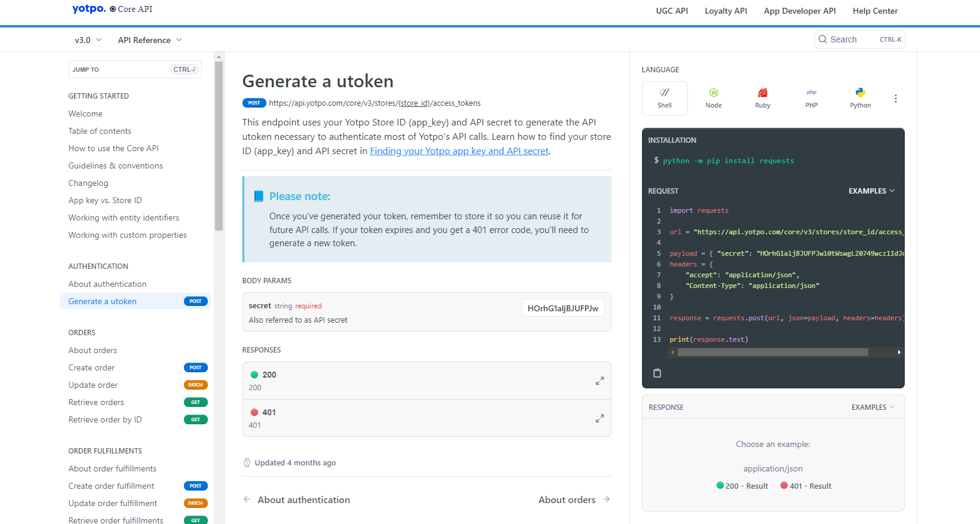Click POST badge beside Create order fulfillment
Viewport: 980px width, 524px height.
[x=196, y=486]
